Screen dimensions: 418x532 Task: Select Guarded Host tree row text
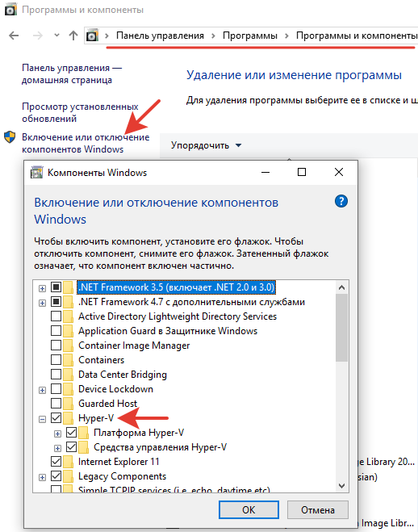pyautogui.click(x=108, y=404)
